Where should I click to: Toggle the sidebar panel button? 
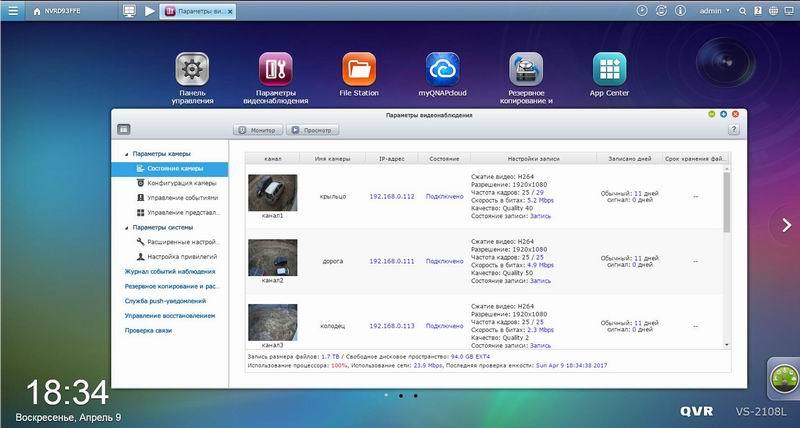[124, 129]
